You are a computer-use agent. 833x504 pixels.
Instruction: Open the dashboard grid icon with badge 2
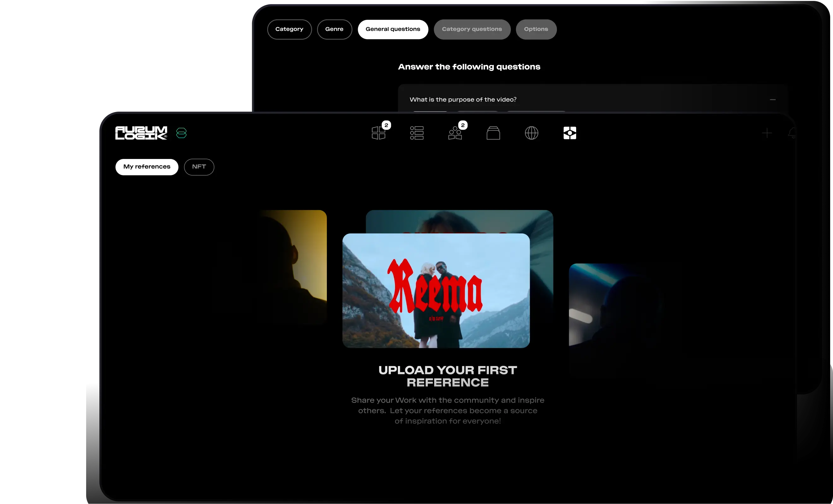379,133
